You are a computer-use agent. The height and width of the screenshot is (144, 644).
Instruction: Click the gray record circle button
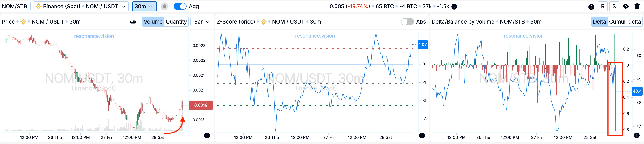point(164,7)
